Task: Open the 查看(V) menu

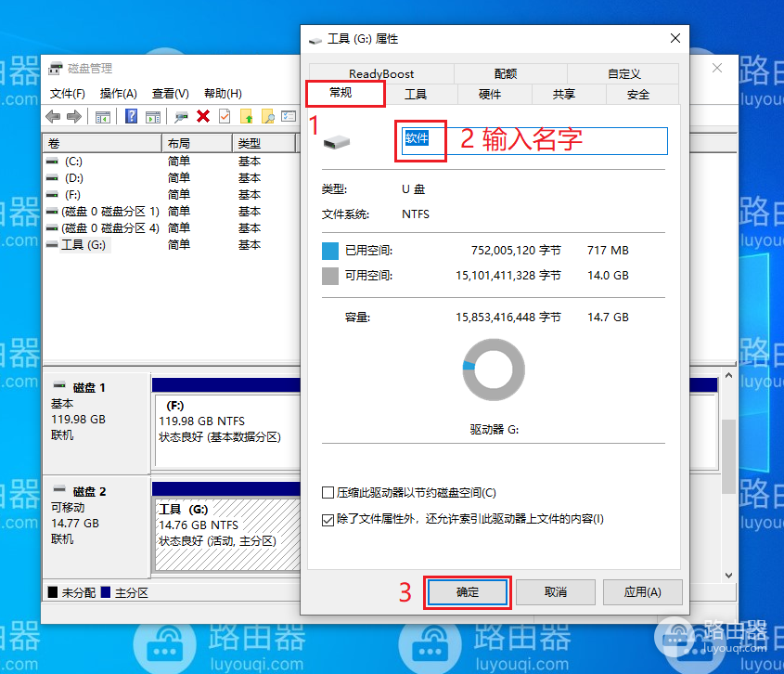Action: point(170,94)
